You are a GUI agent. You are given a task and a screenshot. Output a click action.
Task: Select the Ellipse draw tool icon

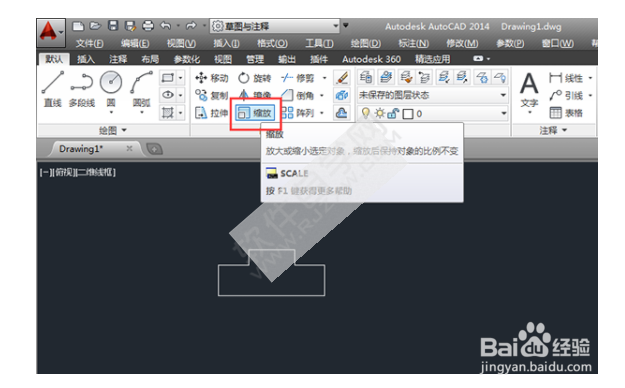[167, 95]
